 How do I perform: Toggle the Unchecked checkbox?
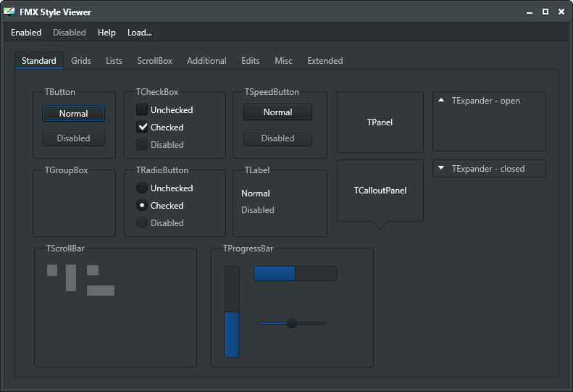tap(142, 109)
